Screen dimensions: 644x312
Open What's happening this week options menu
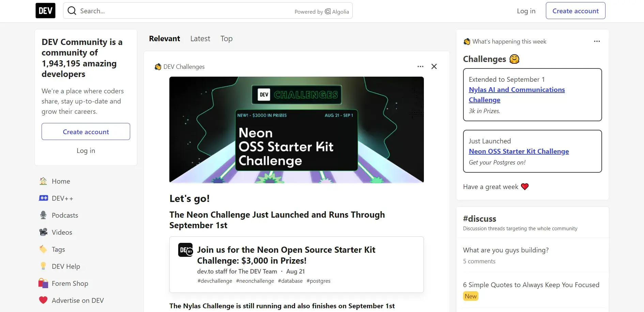pos(597,41)
